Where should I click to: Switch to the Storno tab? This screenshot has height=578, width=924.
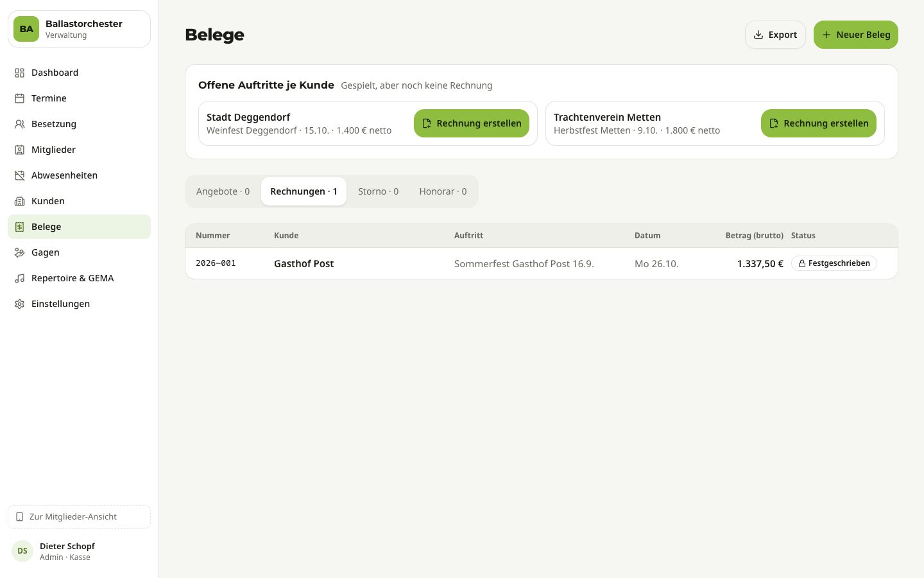[x=378, y=191]
